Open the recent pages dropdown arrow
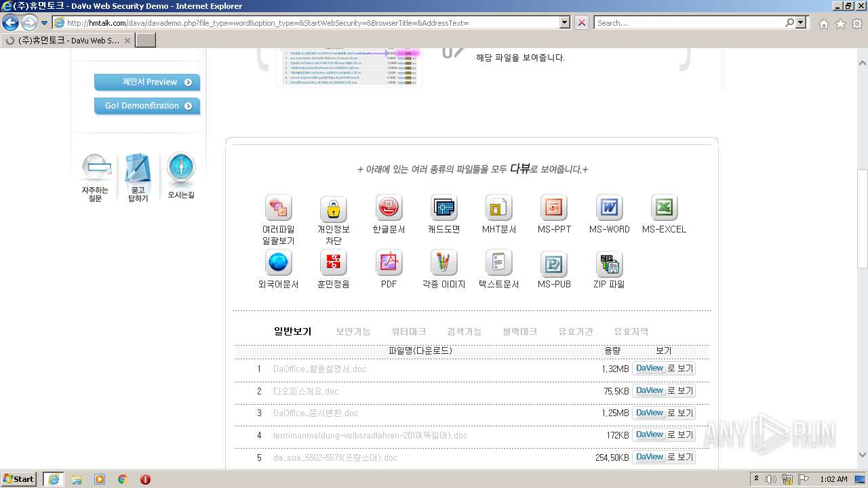Screen dimensions: 868x488 (x=45, y=23)
